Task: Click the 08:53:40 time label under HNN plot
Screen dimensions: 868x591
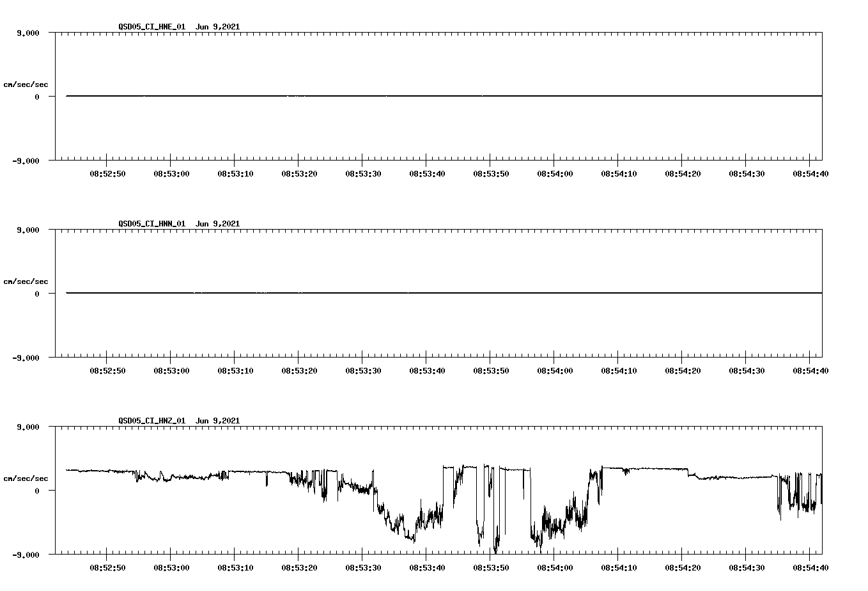Action: (427, 371)
